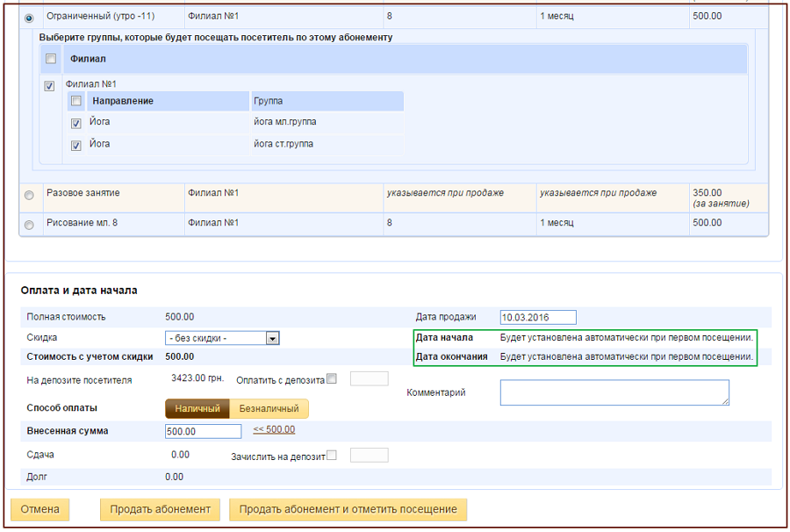Click the '3423.00 грн.' deposit value

(x=197, y=377)
